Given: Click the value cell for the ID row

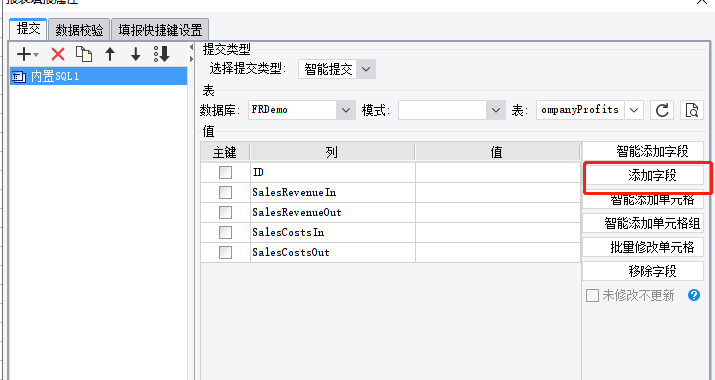Looking at the screenshot, I should (x=498, y=172).
